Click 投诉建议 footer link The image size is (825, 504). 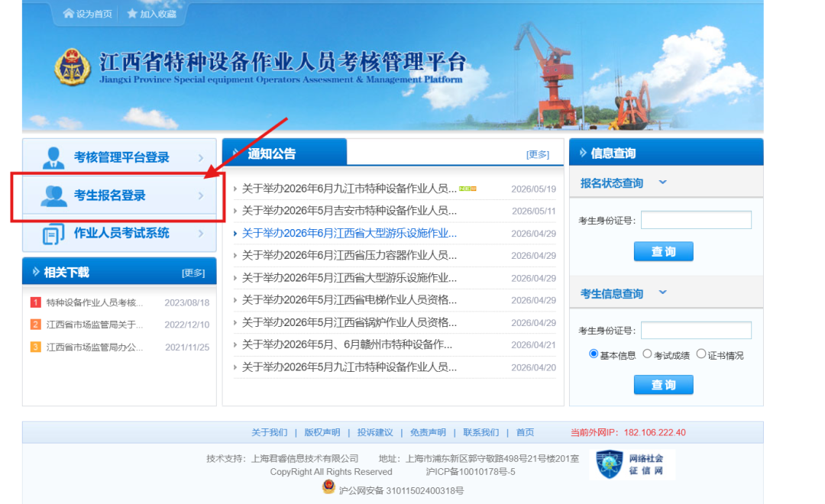[375, 432]
